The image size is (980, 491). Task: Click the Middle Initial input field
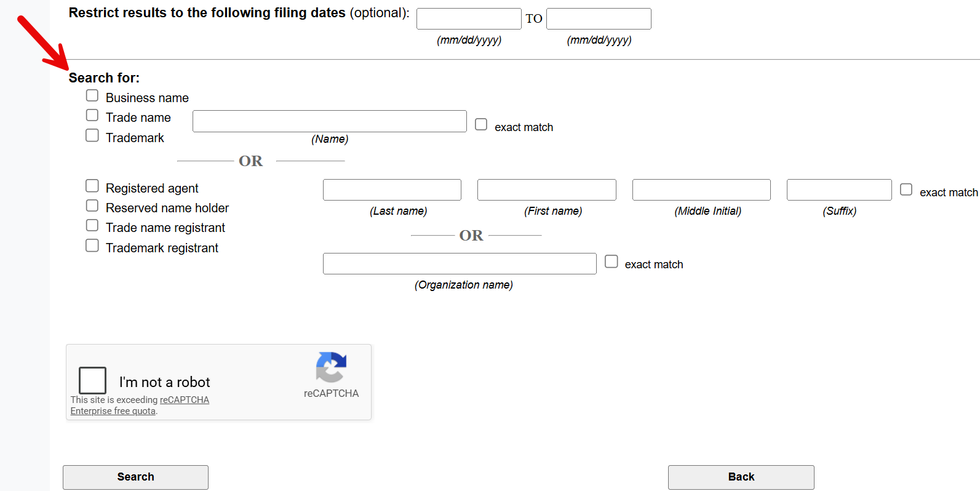[x=701, y=190]
